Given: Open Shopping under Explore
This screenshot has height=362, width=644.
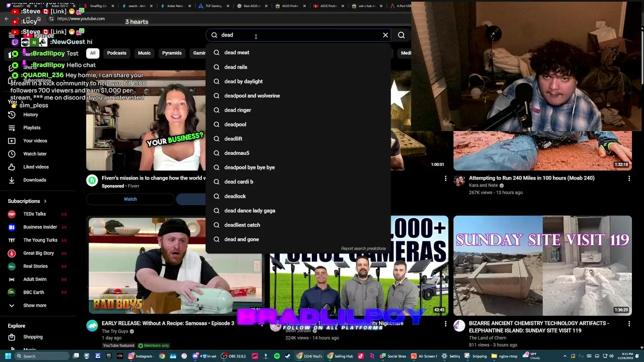Looking at the screenshot, I should pyautogui.click(x=33, y=337).
